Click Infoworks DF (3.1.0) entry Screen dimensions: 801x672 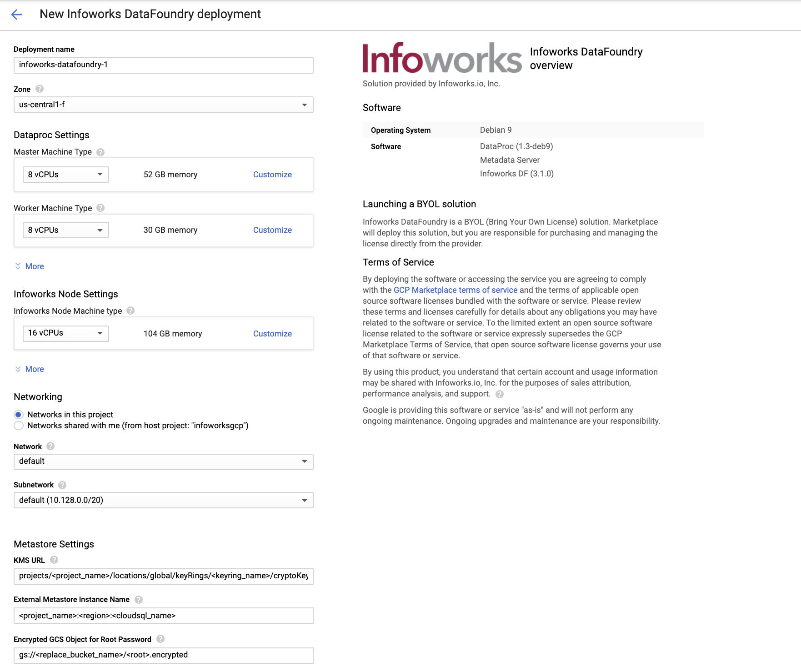coord(517,174)
